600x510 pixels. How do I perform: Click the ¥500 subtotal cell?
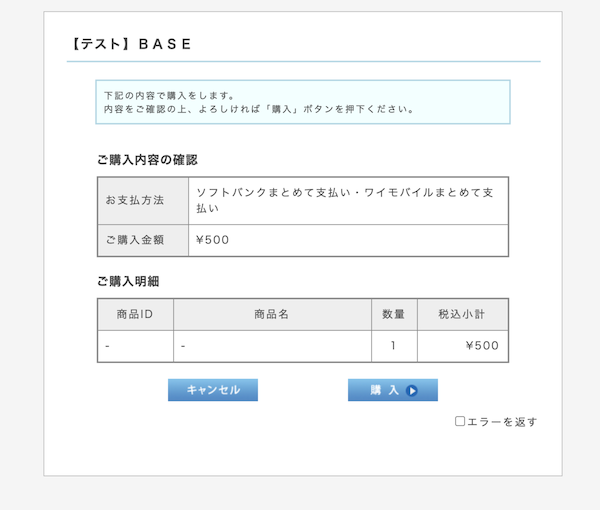(463, 346)
